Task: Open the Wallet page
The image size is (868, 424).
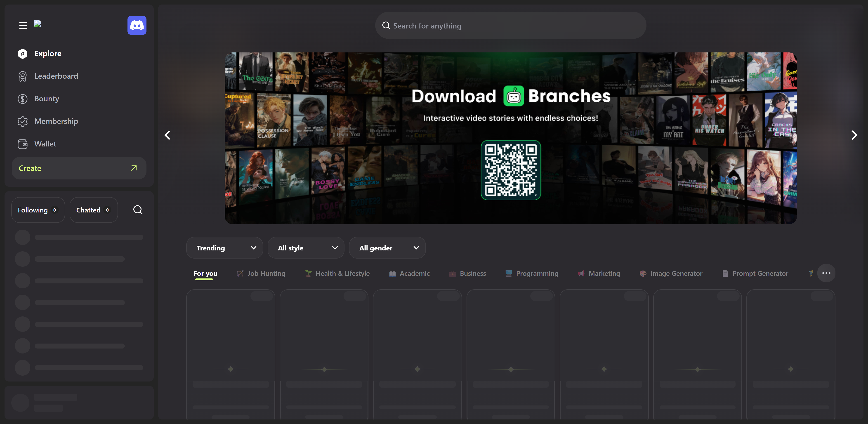Action: pos(45,144)
